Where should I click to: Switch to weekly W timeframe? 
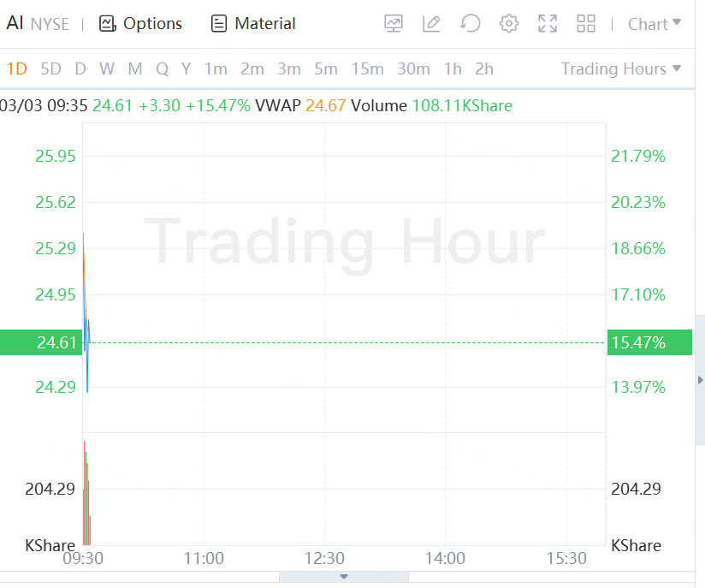(x=107, y=68)
